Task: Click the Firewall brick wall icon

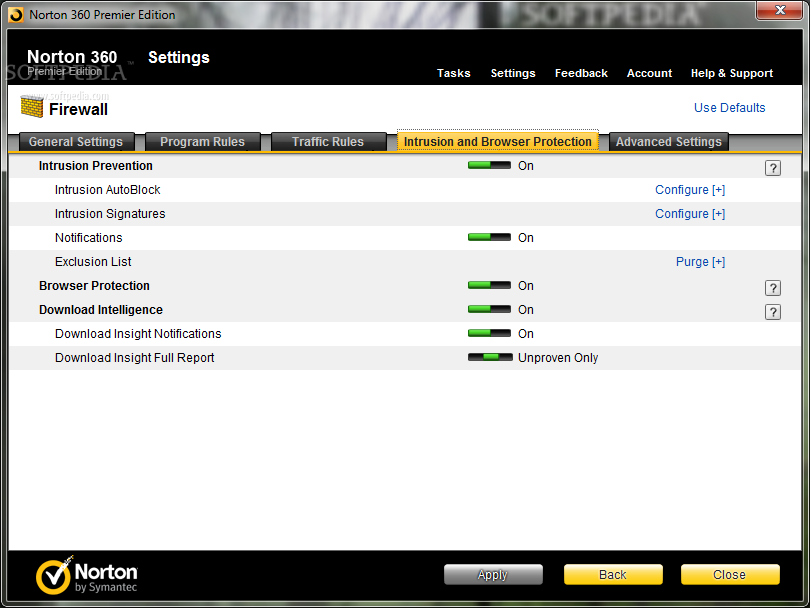Action: 32,107
